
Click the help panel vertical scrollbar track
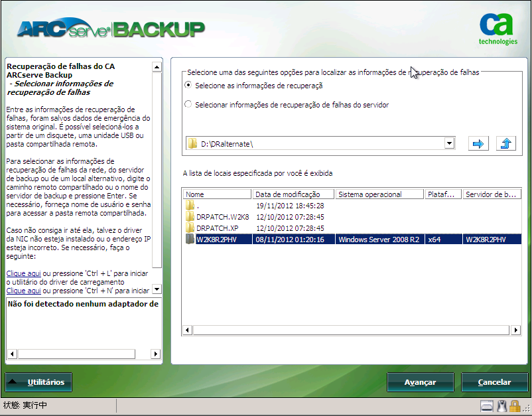157,170
